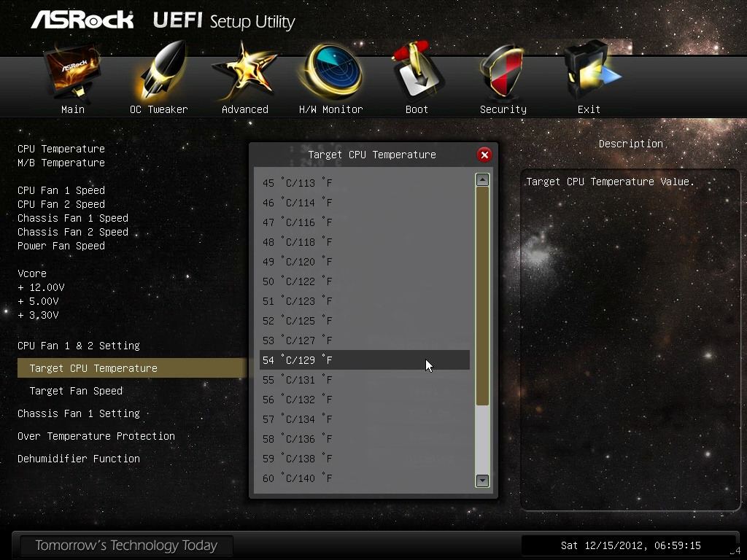Click M/B Temperature readout label
747x560 pixels.
[61, 163]
